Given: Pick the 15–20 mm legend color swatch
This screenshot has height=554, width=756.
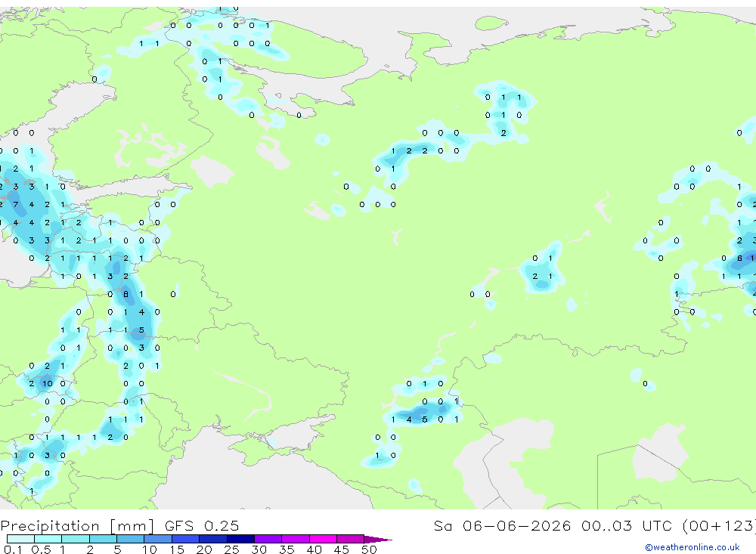Looking at the screenshot, I should pos(186,539).
